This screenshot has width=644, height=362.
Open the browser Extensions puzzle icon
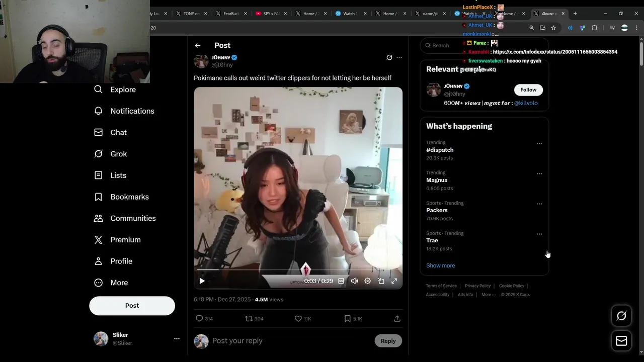point(595,28)
